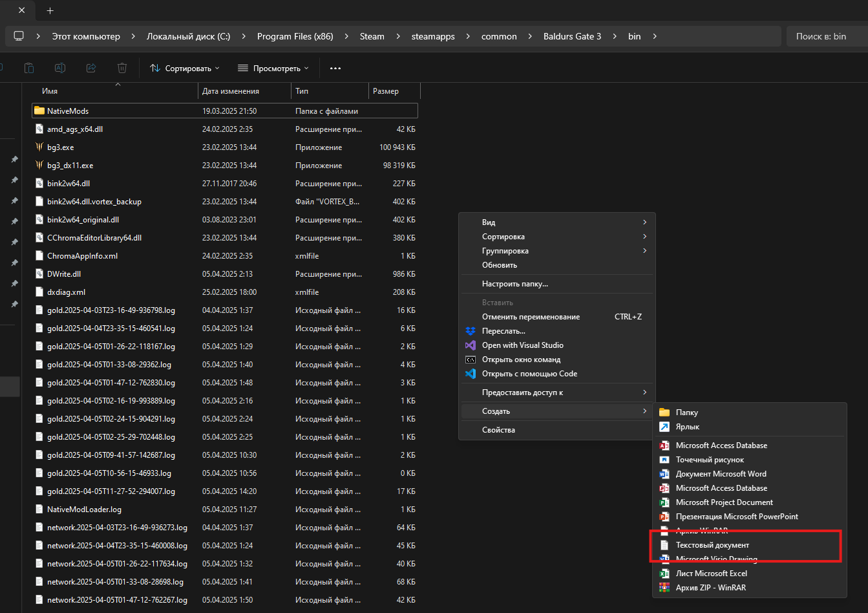Click the folder icon next to Папку
The image size is (868, 613).
tap(664, 413)
